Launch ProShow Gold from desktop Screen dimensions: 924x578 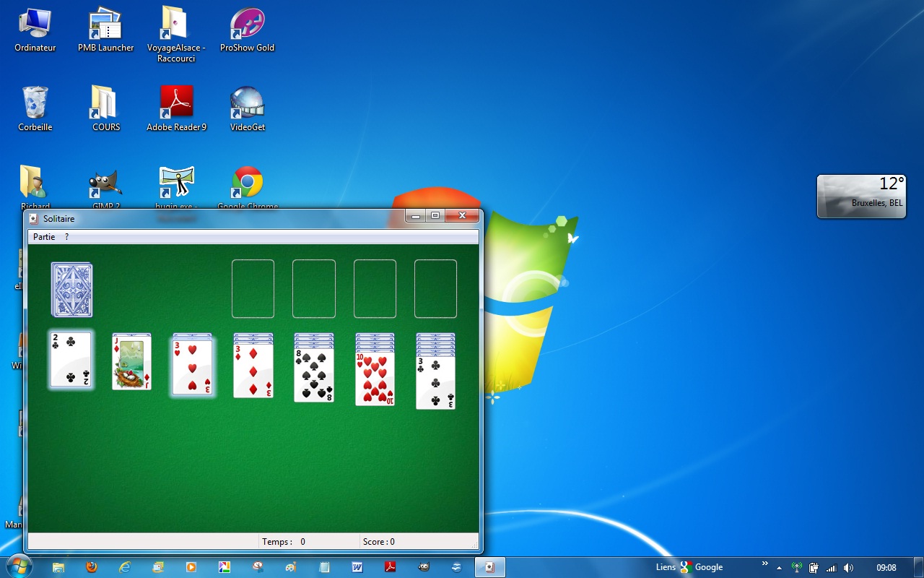click(247, 30)
